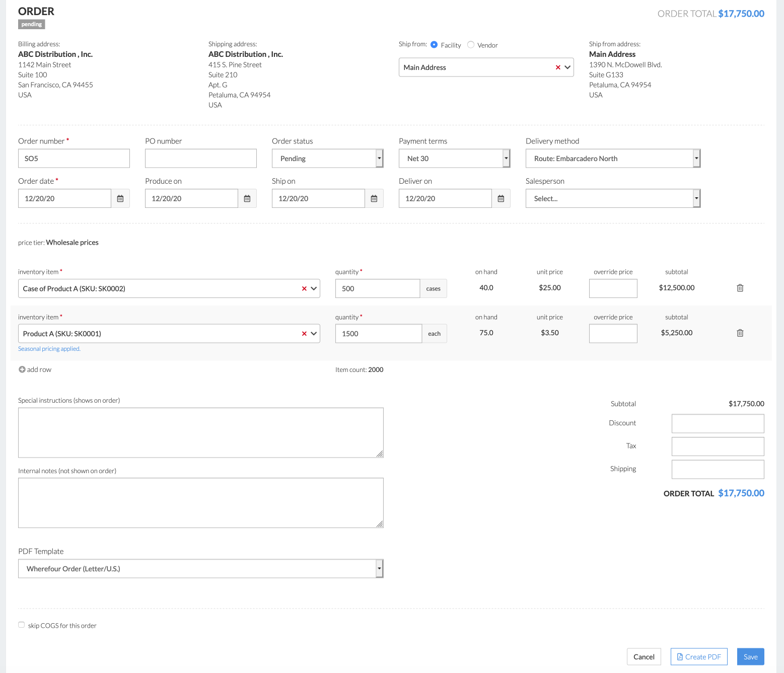
Task: Select the Facility ship-from option
Action: [x=434, y=45]
